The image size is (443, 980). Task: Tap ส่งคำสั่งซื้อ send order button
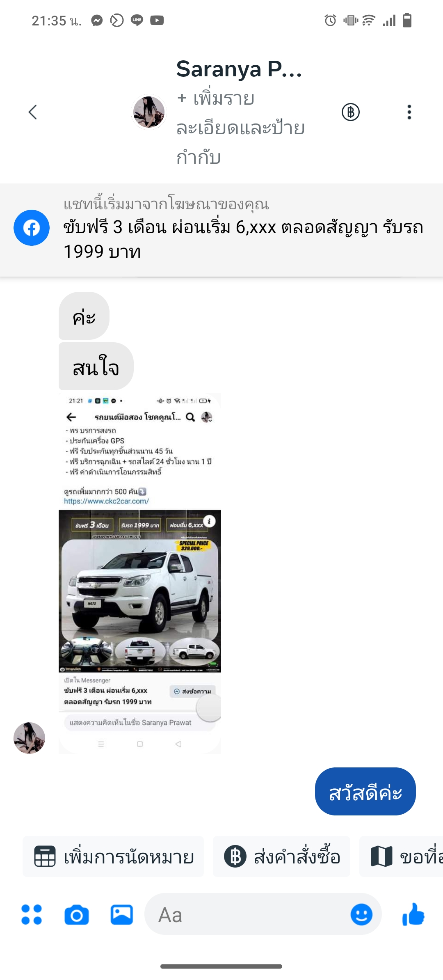[282, 857]
